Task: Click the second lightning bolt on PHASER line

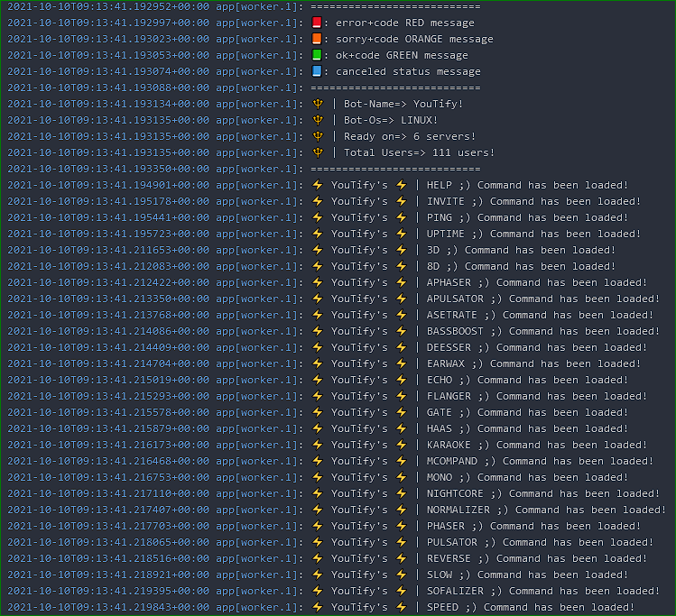Action: tap(402, 526)
